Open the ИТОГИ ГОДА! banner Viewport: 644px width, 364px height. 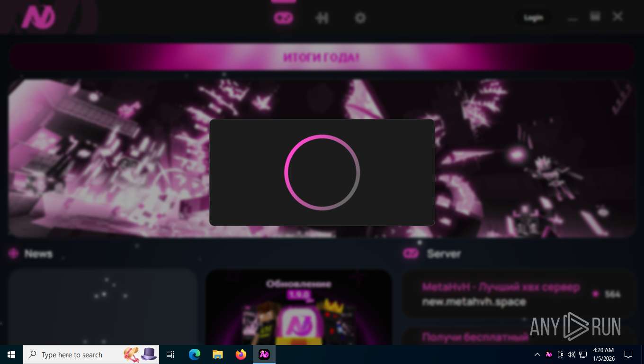point(322,57)
